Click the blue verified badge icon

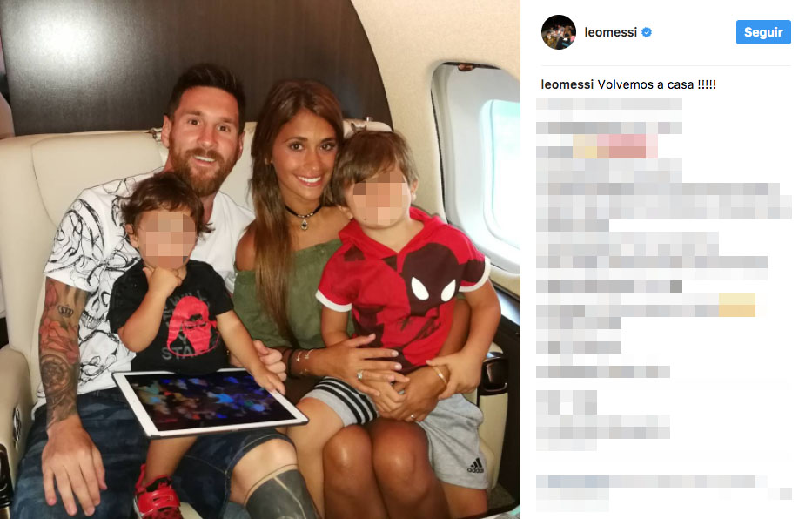point(647,32)
